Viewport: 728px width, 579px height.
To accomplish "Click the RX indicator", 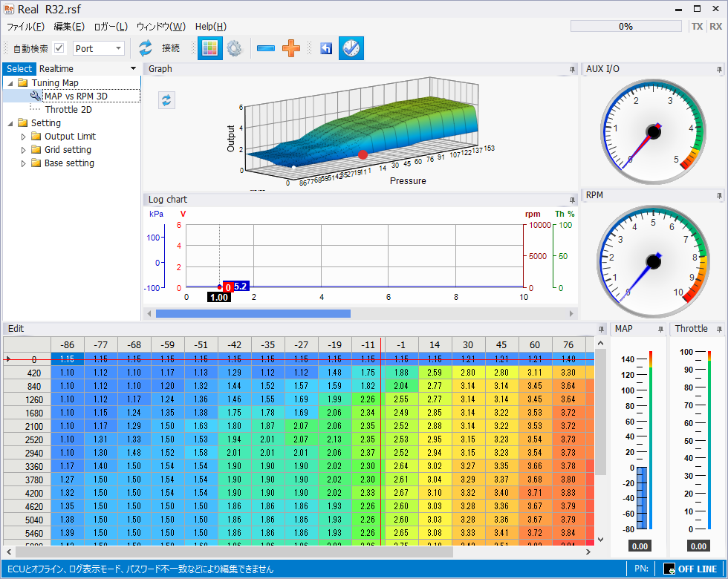I will pos(715,27).
